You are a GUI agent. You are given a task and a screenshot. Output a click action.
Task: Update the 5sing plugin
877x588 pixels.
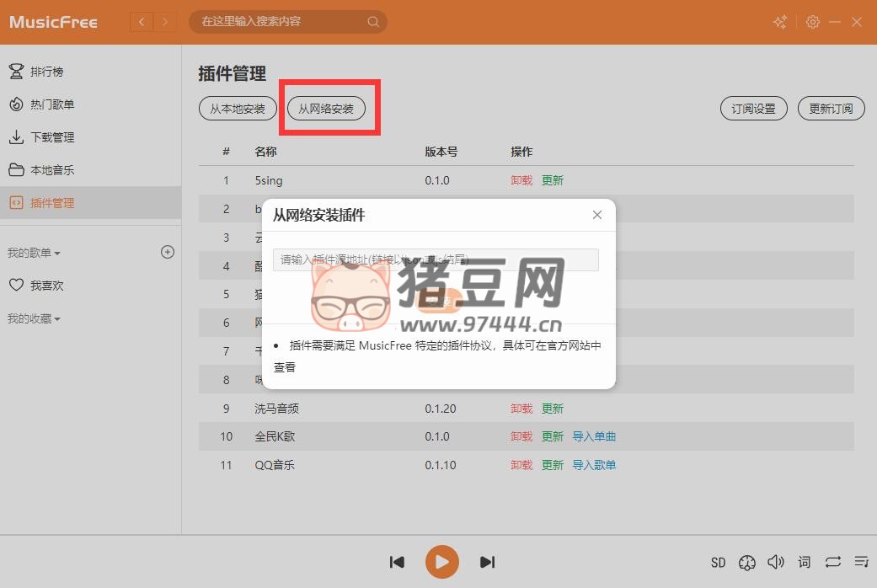pos(553,181)
